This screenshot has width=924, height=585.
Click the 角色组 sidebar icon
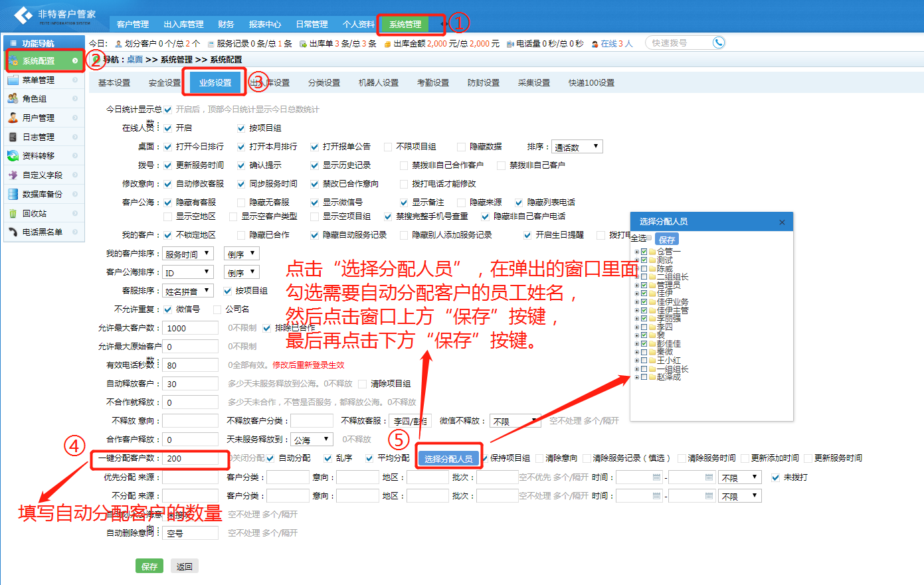(x=13, y=99)
